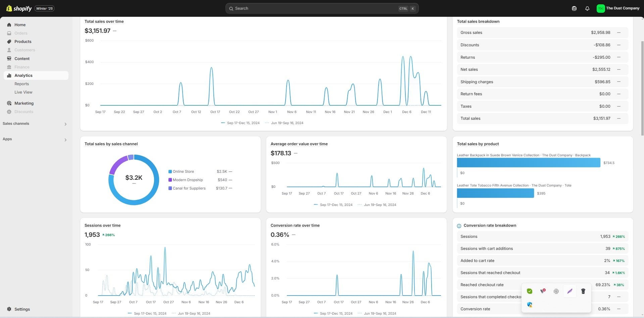Expand the Sales channels section

coord(65,124)
